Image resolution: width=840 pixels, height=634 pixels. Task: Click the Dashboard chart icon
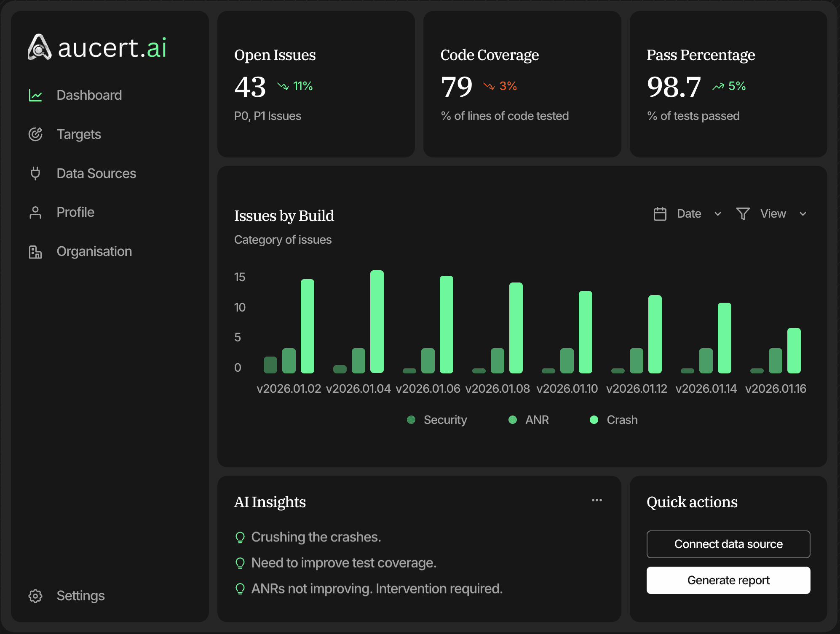tap(35, 95)
